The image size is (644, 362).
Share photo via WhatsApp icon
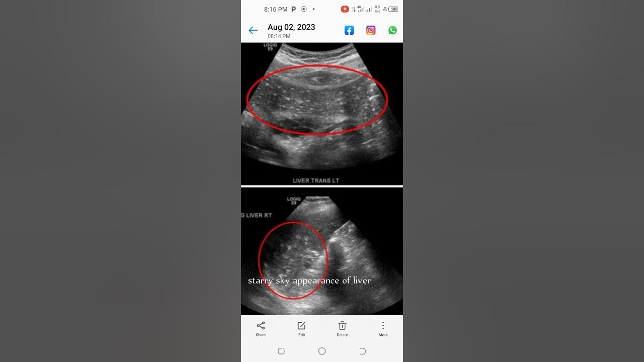392,31
